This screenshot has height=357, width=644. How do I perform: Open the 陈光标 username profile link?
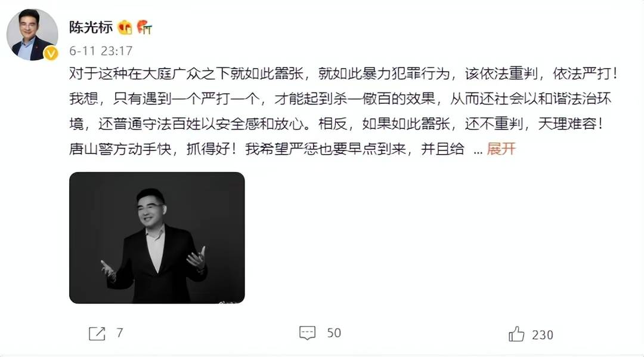(x=91, y=27)
